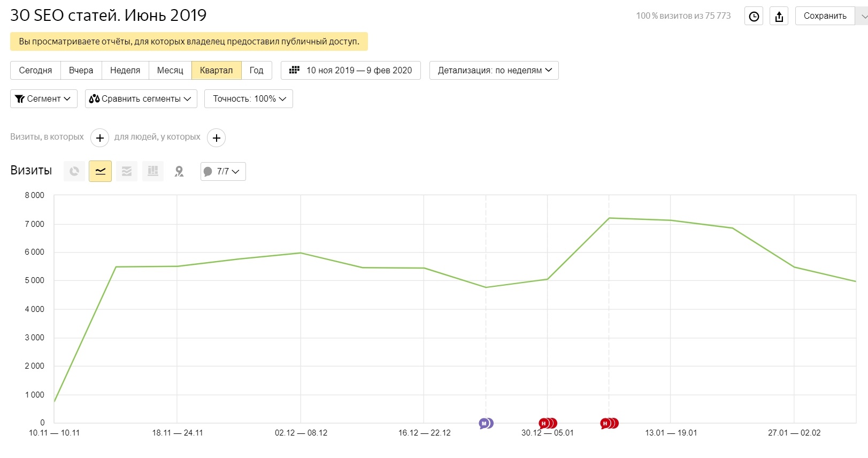Open the 7/7 annotations dropdown
This screenshot has height=458, width=868.
click(x=223, y=171)
